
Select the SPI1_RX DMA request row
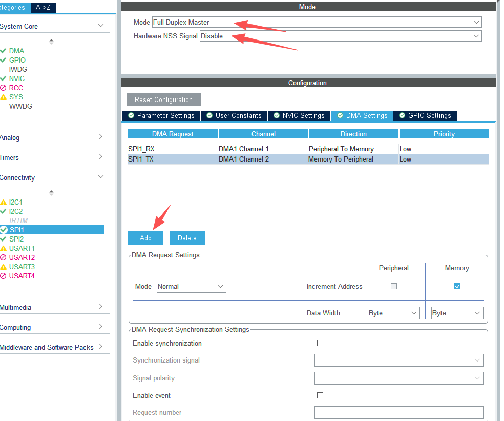pyautogui.click(x=308, y=149)
